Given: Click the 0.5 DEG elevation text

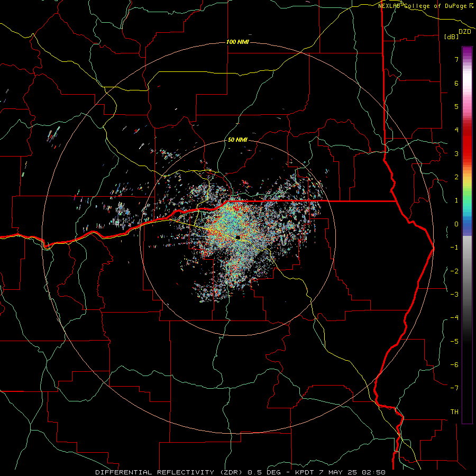Looking at the screenshot, I should (264, 472).
